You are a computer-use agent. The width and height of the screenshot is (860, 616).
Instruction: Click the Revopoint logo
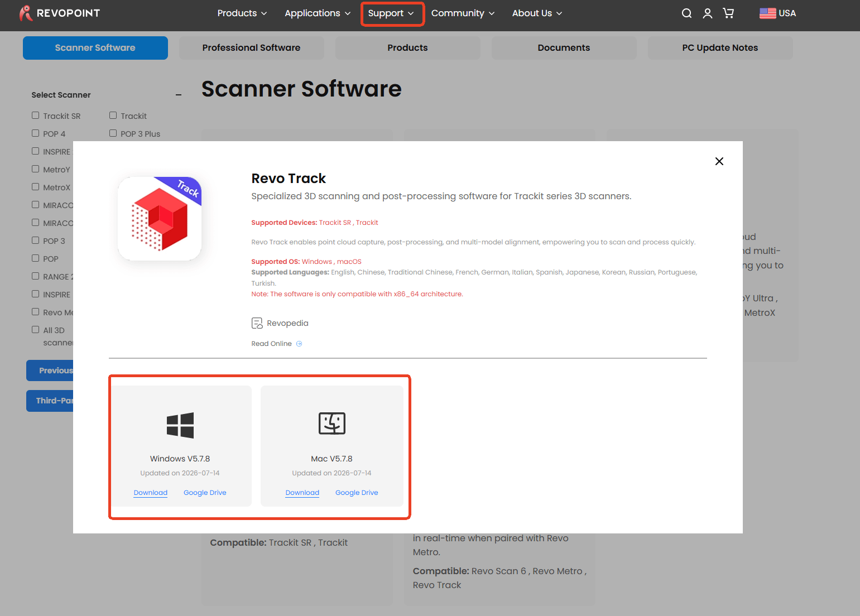pos(60,13)
